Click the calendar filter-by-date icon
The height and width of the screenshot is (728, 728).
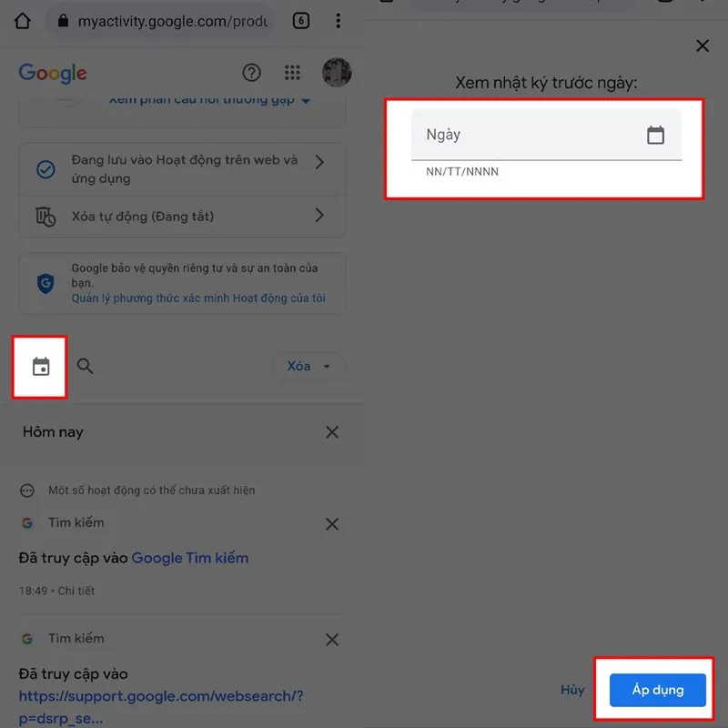point(41,367)
